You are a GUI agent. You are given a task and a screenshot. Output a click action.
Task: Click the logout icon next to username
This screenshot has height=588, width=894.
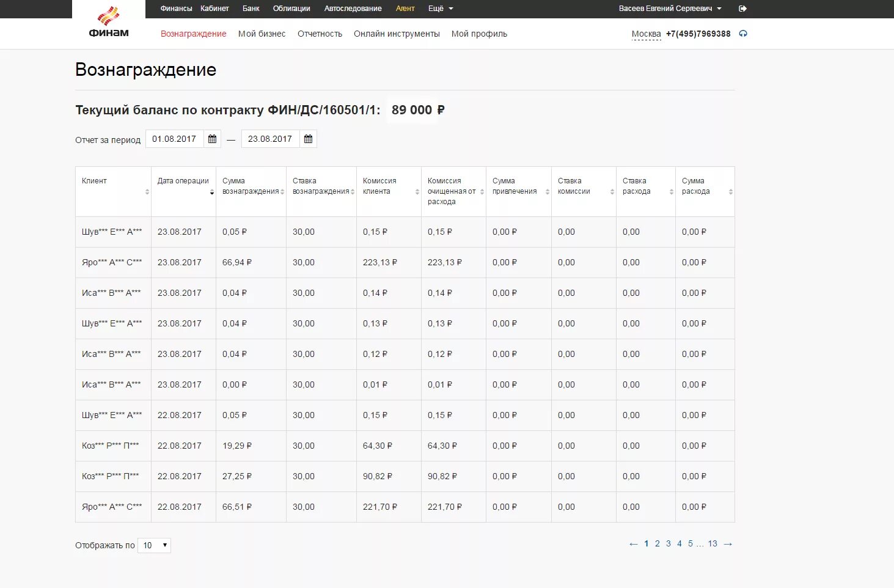(x=742, y=9)
